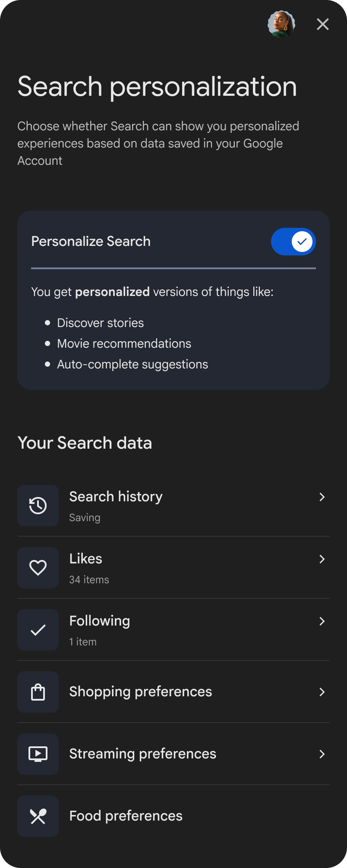Open the Shopping preferences label
Screen dimensions: 347x868
click(x=141, y=692)
